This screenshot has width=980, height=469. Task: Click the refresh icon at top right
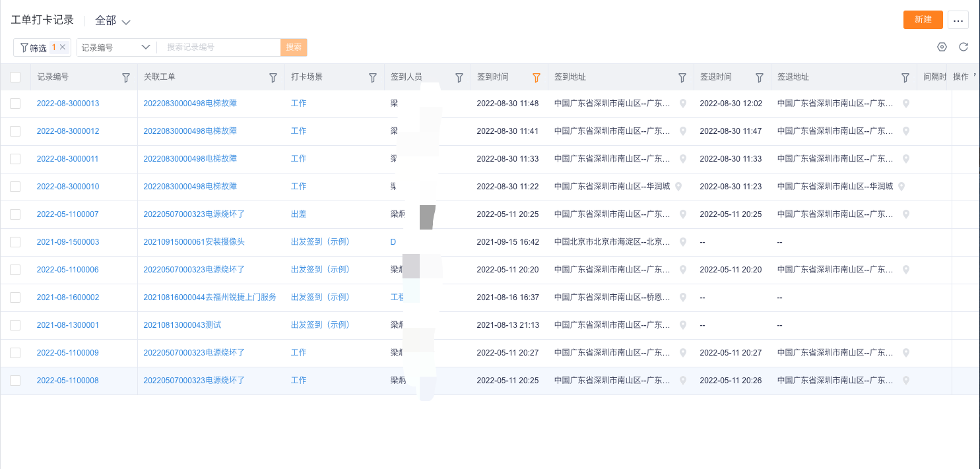click(x=963, y=47)
